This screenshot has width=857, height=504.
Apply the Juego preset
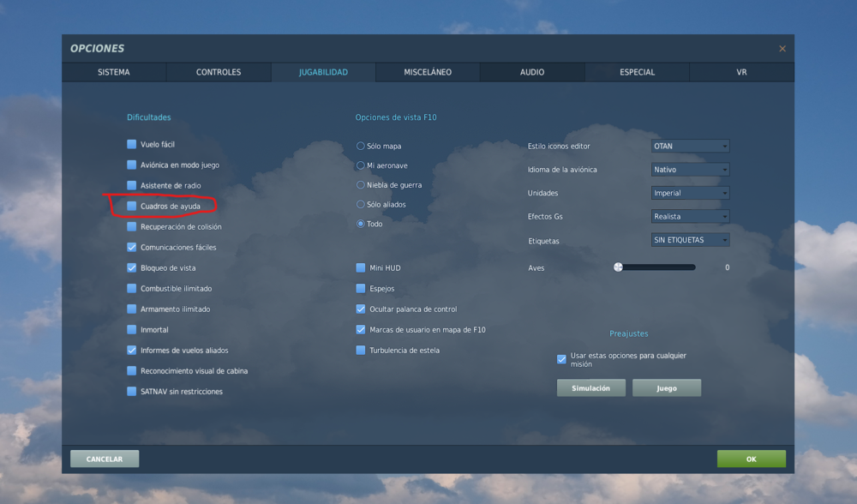[666, 388]
